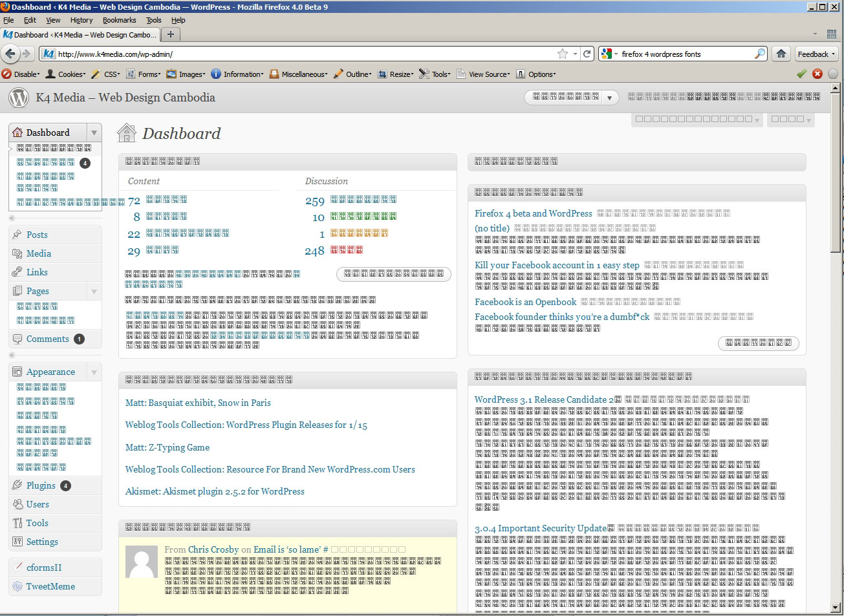Collapse the Appearance menu arrow
Viewport: 844px width, 616px height.
click(94, 372)
